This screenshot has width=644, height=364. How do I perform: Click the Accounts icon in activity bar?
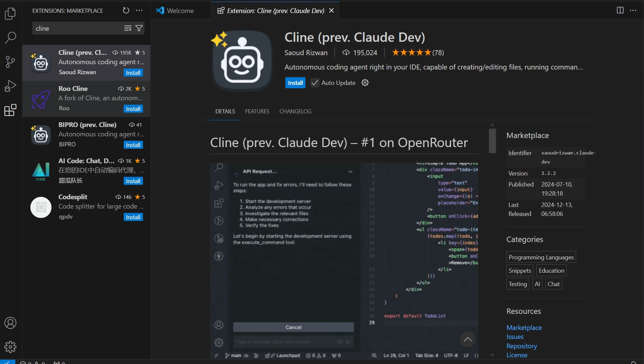pos(10,323)
